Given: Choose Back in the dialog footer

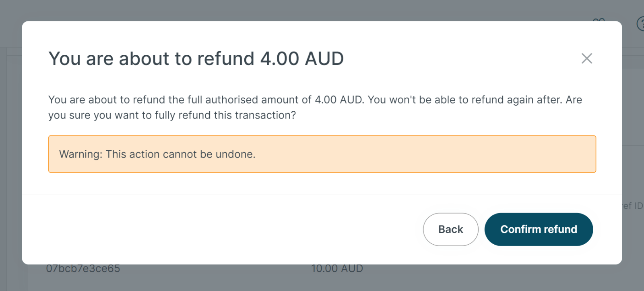Looking at the screenshot, I should point(450,229).
